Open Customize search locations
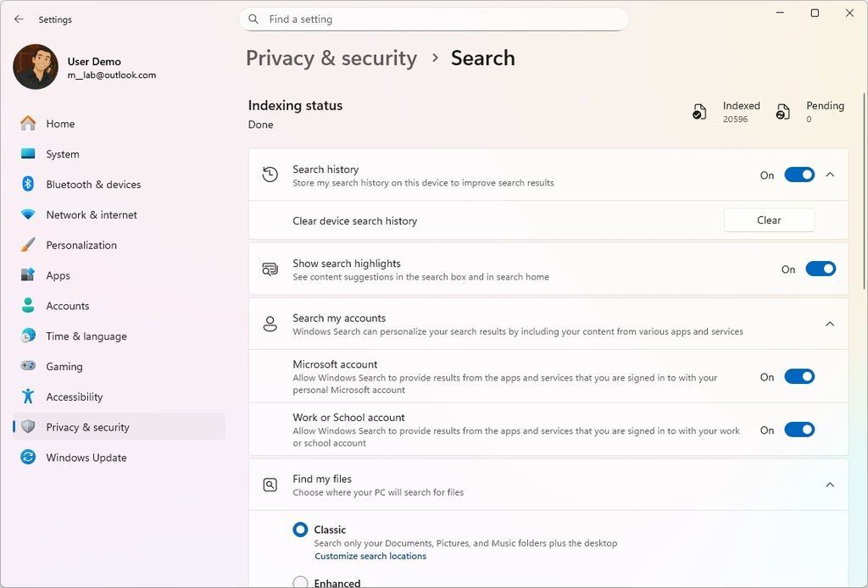 click(370, 556)
